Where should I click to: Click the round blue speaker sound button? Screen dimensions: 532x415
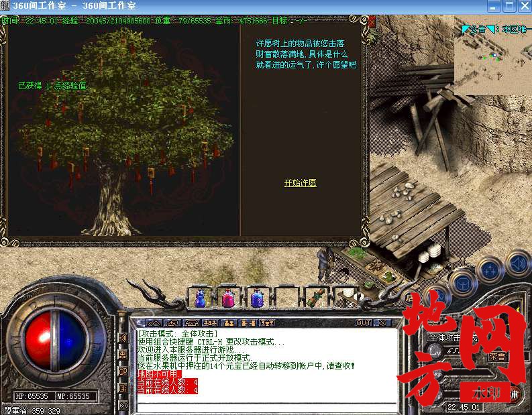[x=519, y=264]
